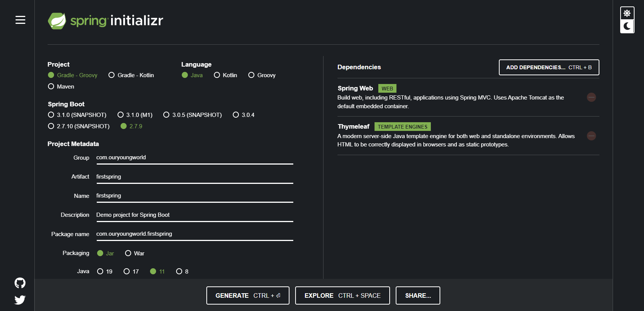This screenshot has height=311, width=644.
Task: Click the Artifact input field
Action: click(x=195, y=177)
